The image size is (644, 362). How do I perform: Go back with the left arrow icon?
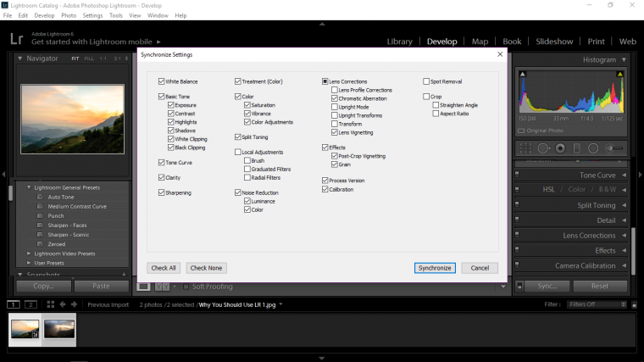63,304
